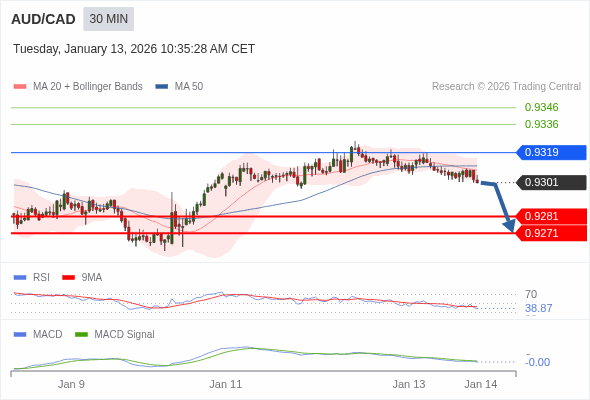Click the 9MA legend red swatch
This screenshot has height=400, width=590.
pyautogui.click(x=68, y=278)
